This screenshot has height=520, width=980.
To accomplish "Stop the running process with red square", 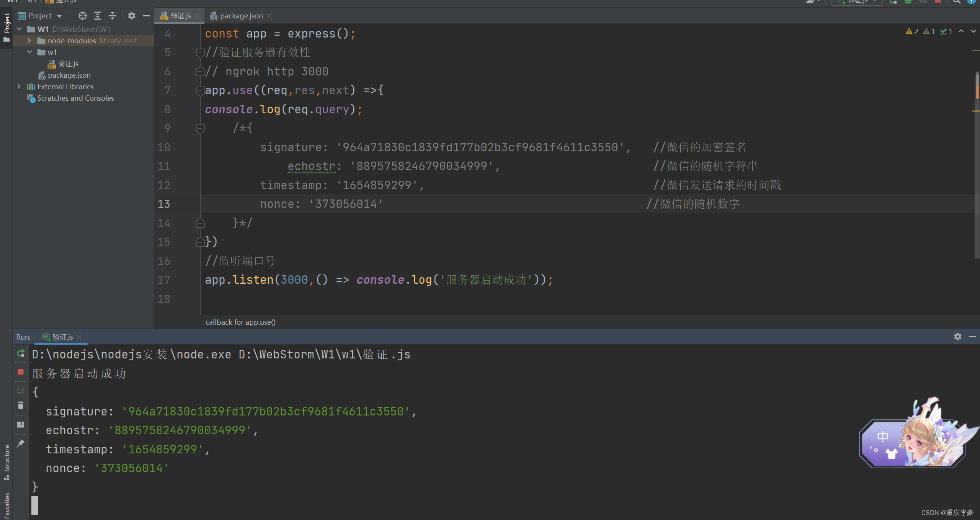I will coord(21,372).
